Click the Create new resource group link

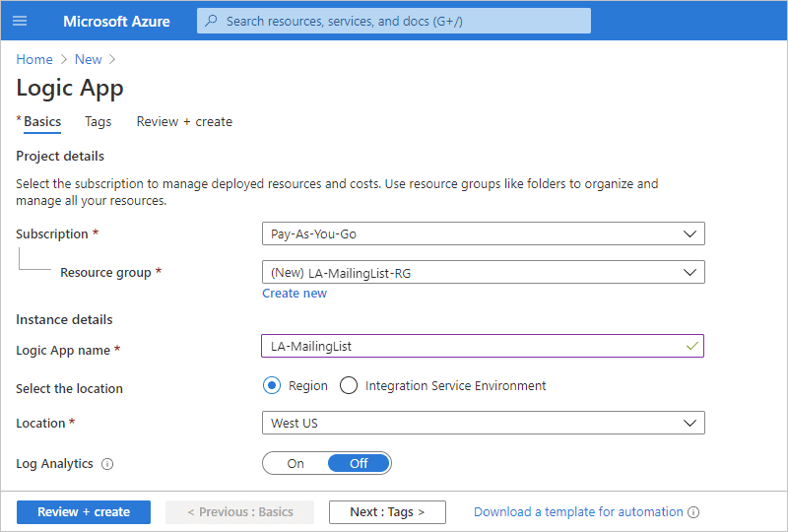click(x=295, y=294)
